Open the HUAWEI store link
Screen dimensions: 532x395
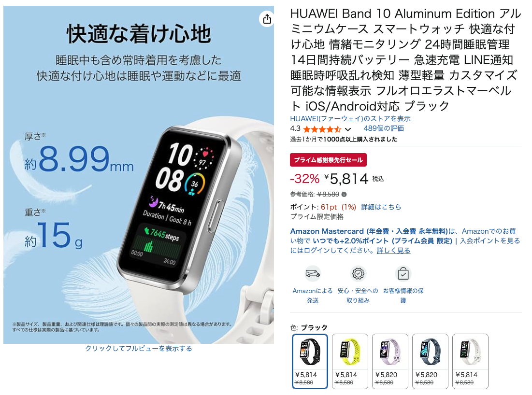[350, 119]
